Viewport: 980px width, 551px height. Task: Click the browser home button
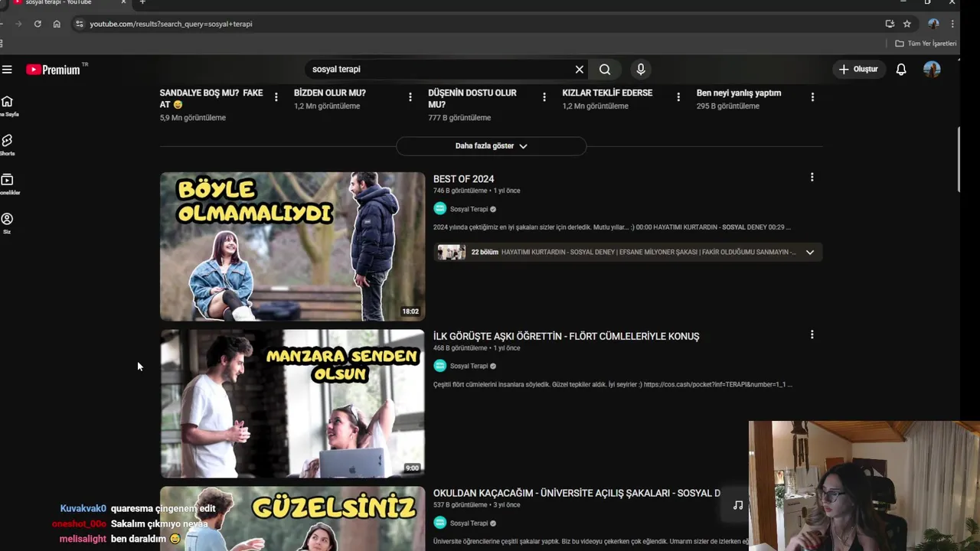pyautogui.click(x=57, y=24)
